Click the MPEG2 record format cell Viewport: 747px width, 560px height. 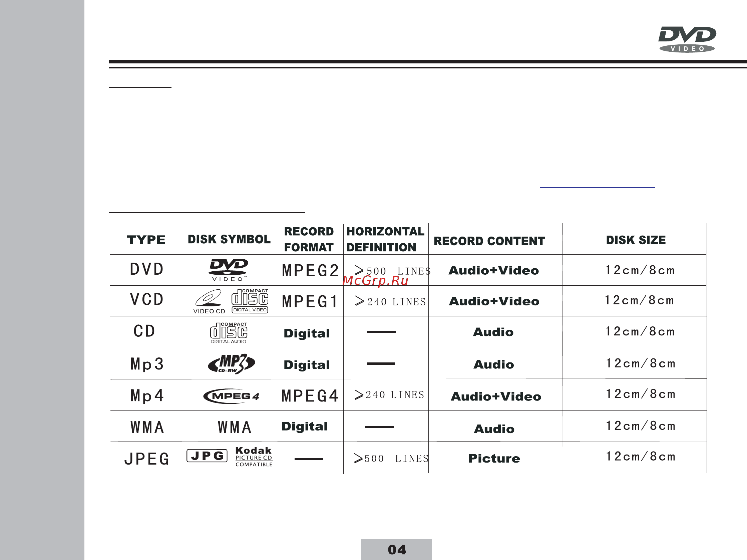pyautogui.click(x=310, y=271)
